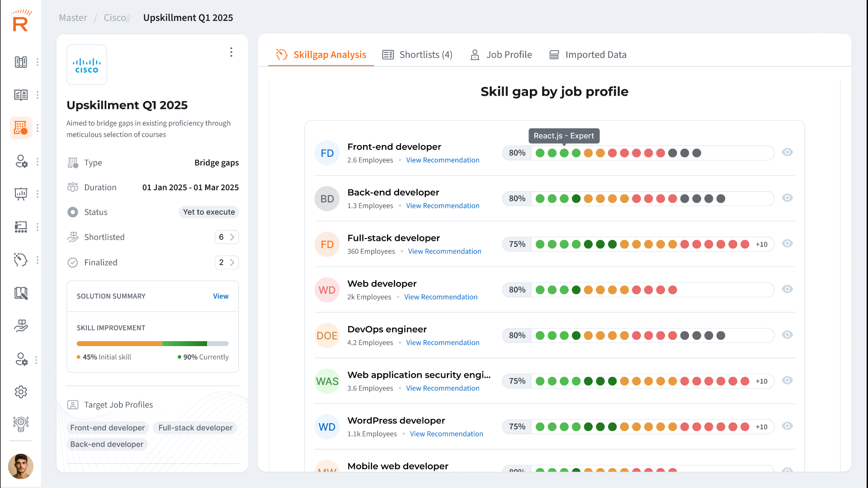Viewport: 868px width, 488px height.
Task: Click the Skill Improvement progress bar
Action: pos(152,344)
